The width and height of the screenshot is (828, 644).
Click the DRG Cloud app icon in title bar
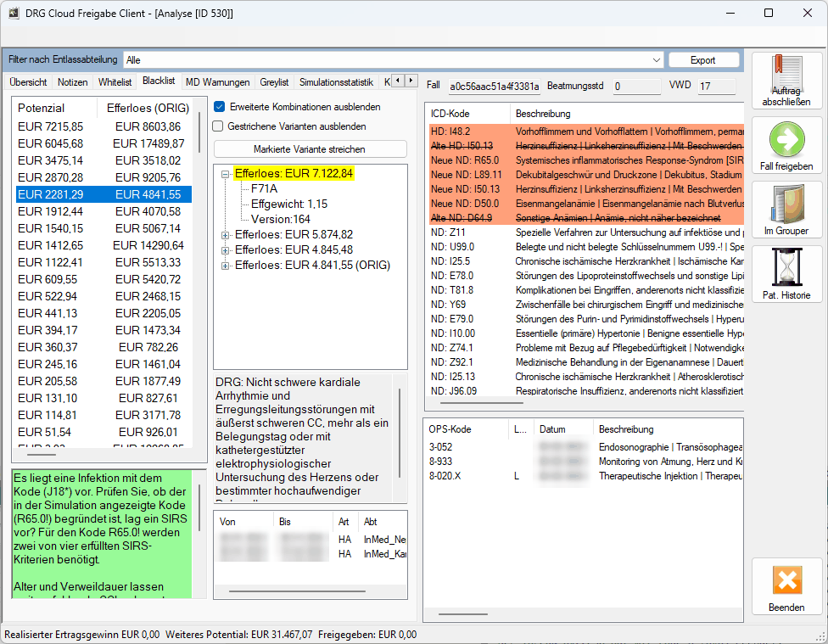[14, 14]
